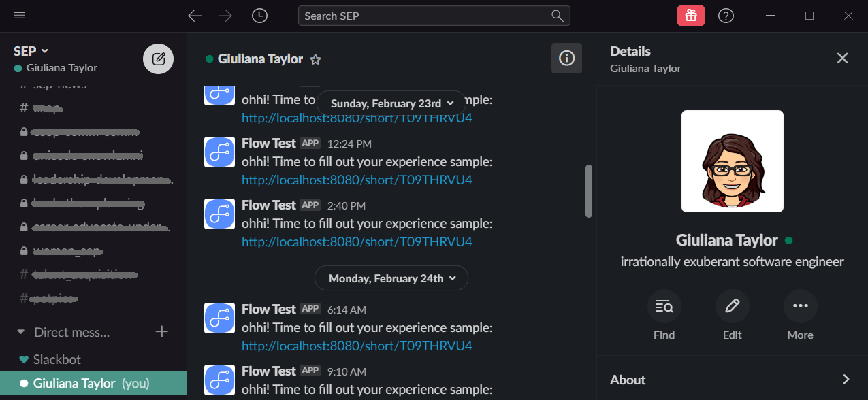Click the Flow Test app avatar
Viewport: 868px width, 400px height.
point(219,152)
